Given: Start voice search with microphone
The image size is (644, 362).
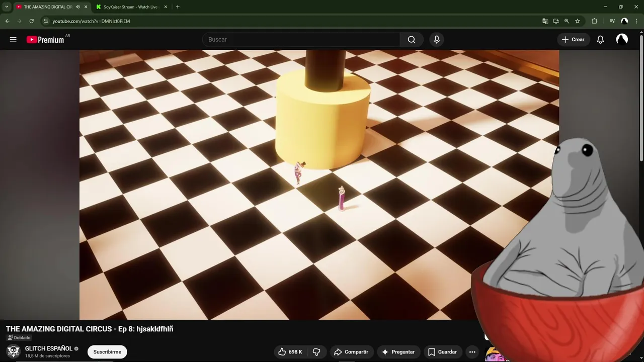Looking at the screenshot, I should click(437, 40).
